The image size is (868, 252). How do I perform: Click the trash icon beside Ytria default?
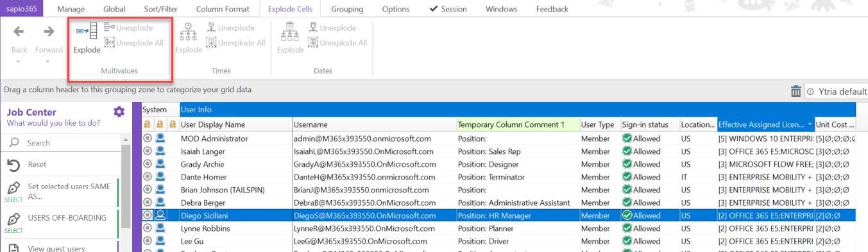[x=796, y=92]
